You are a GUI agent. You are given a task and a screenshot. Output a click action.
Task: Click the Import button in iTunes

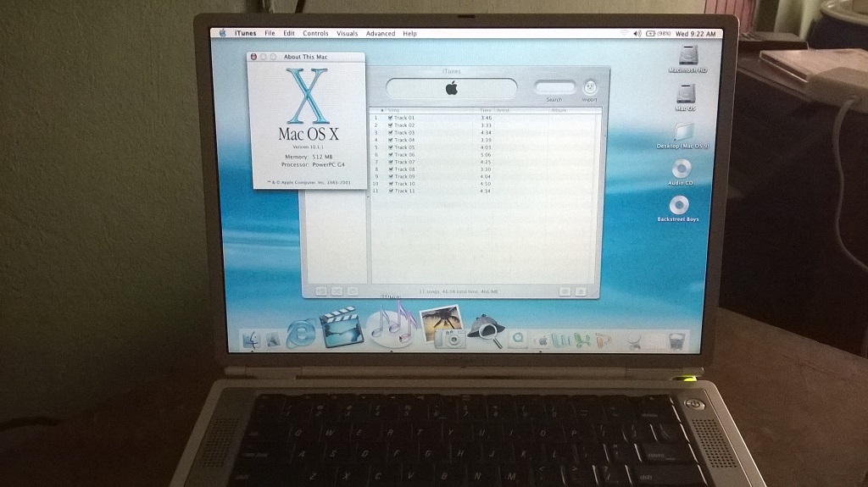[x=590, y=88]
